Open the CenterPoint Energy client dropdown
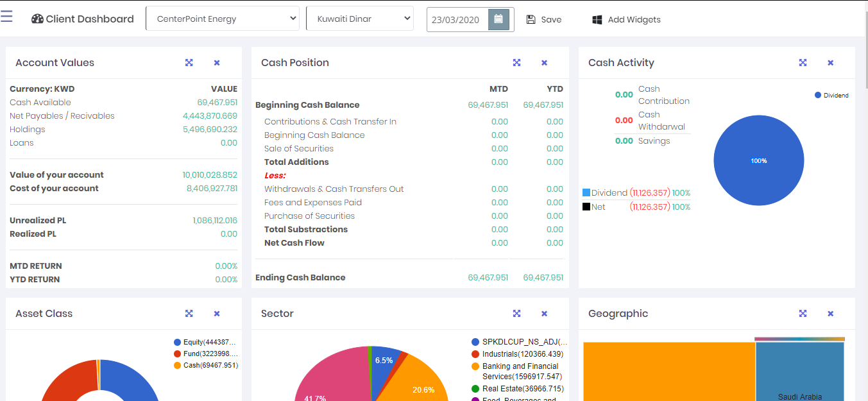868x401 pixels. (x=223, y=19)
